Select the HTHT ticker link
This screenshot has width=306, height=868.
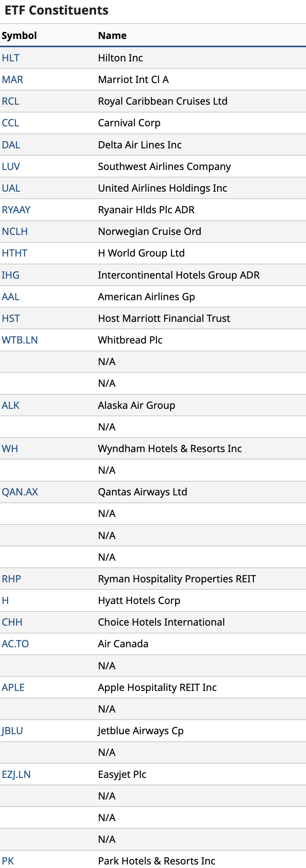tap(15, 253)
